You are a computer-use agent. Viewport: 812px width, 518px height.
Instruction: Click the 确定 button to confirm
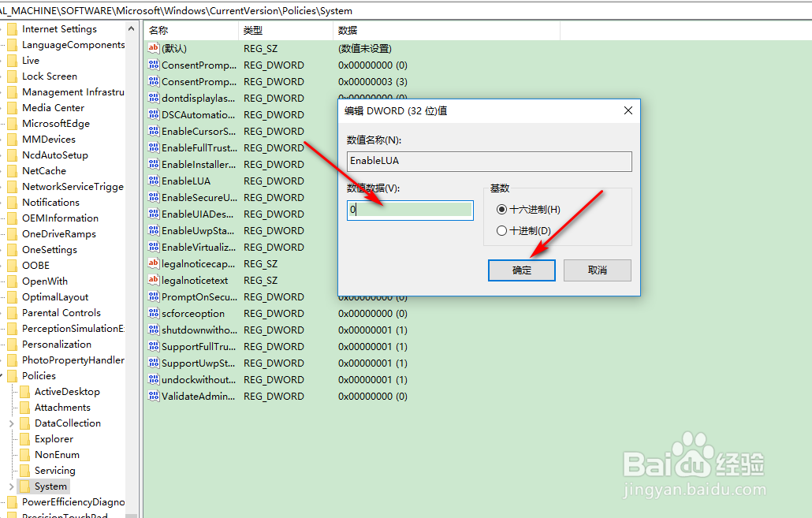coord(521,270)
